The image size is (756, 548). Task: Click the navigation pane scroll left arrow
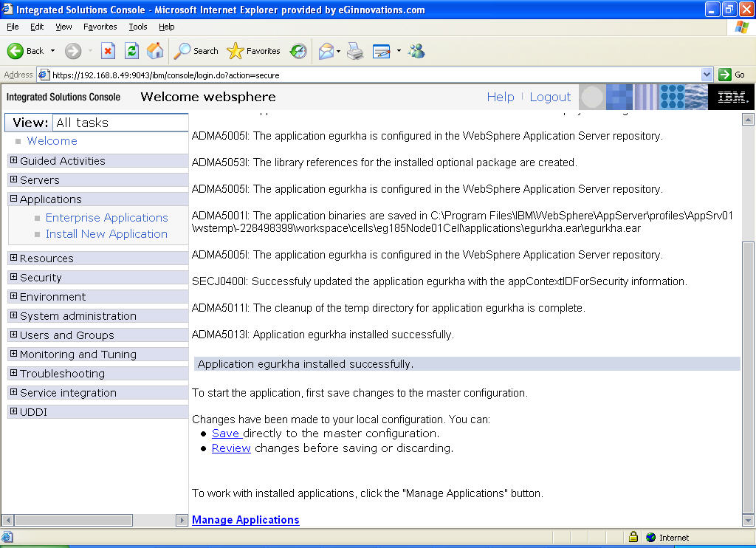(x=7, y=520)
